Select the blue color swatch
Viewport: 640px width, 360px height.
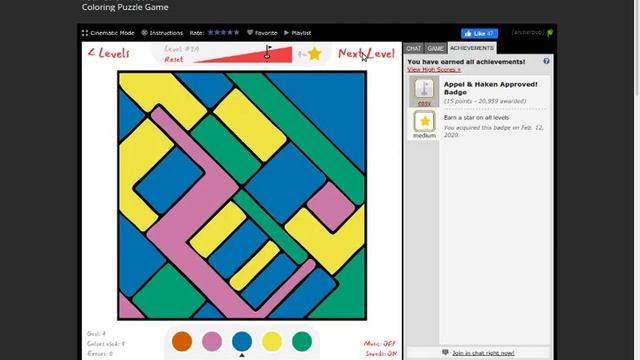[242, 341]
